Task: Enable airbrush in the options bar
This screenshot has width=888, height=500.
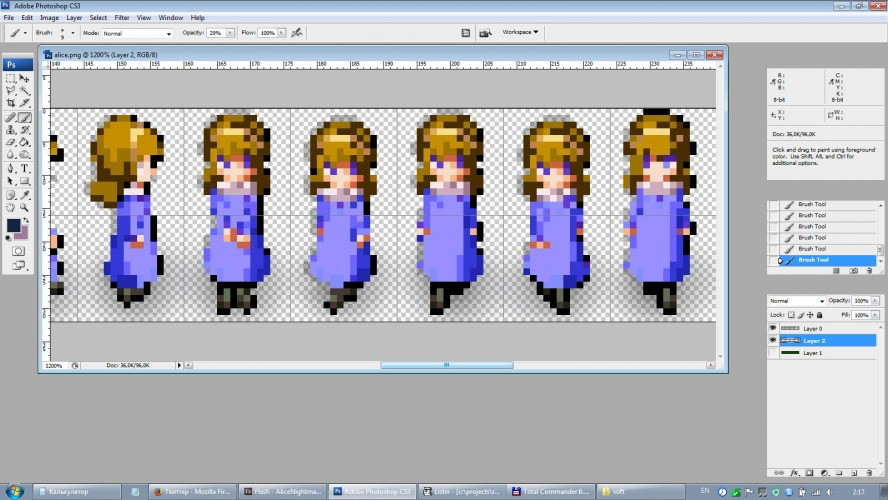Action: (x=296, y=33)
